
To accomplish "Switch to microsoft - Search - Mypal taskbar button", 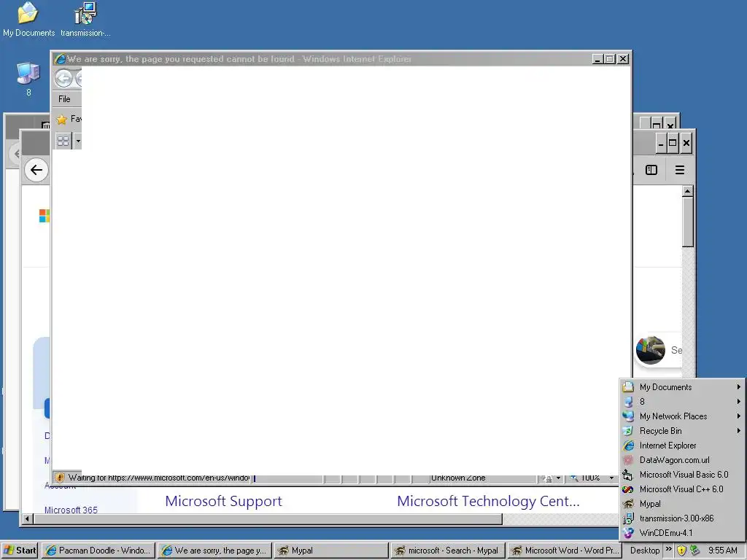I will click(447, 551).
